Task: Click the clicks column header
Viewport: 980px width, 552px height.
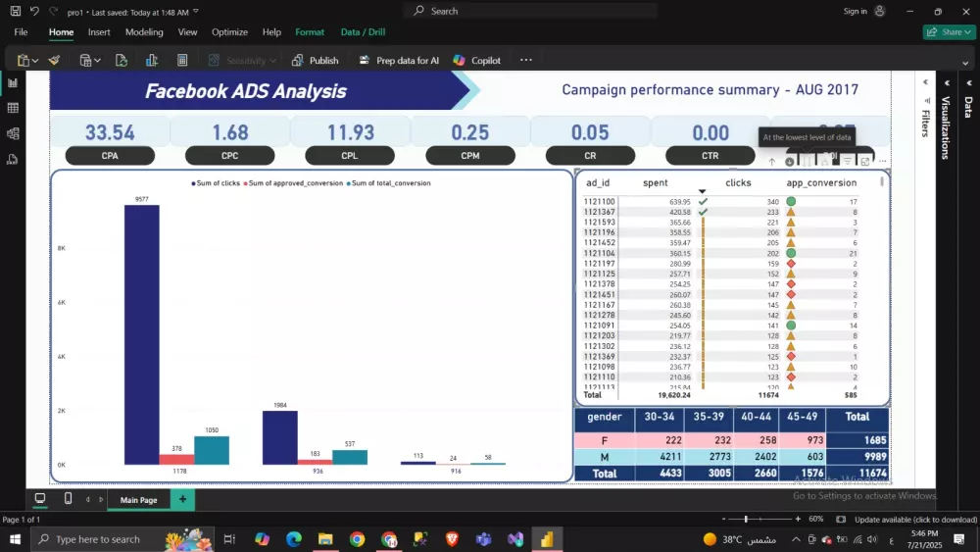Action: click(738, 182)
